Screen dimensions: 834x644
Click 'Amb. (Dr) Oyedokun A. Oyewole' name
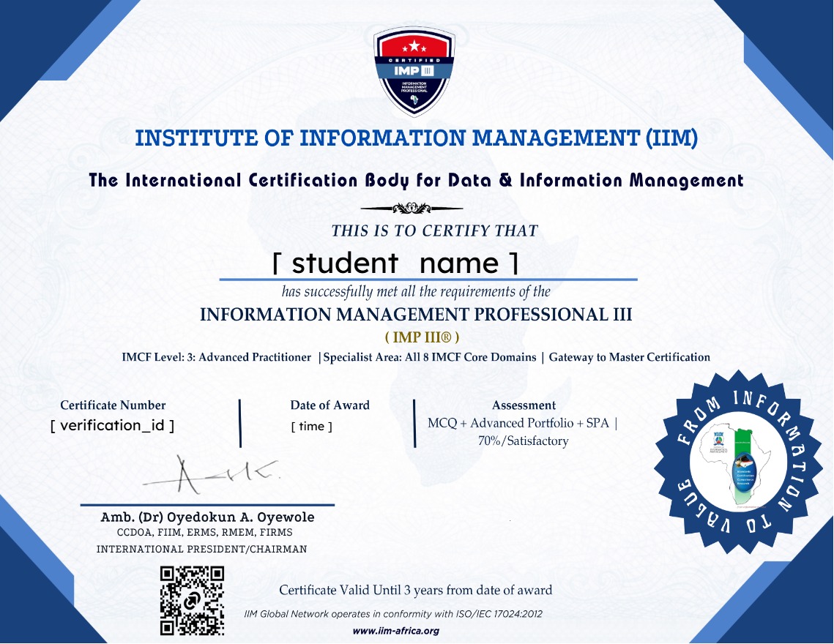(x=207, y=517)
